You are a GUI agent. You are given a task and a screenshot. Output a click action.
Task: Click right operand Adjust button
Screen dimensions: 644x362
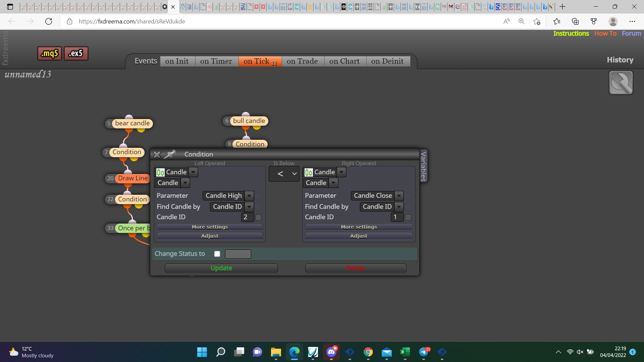[359, 236]
